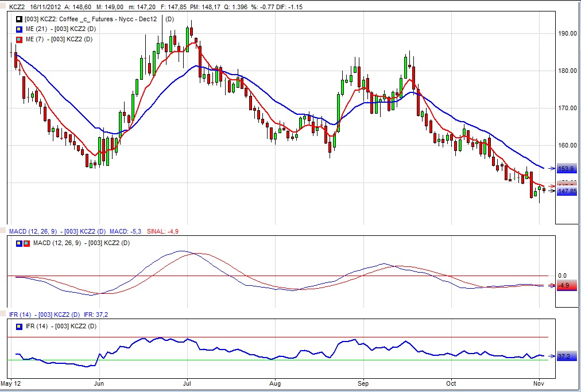Select the 153.9 price marker on axis
Image resolution: width=581 pixels, height=392 pixels.
click(566, 168)
